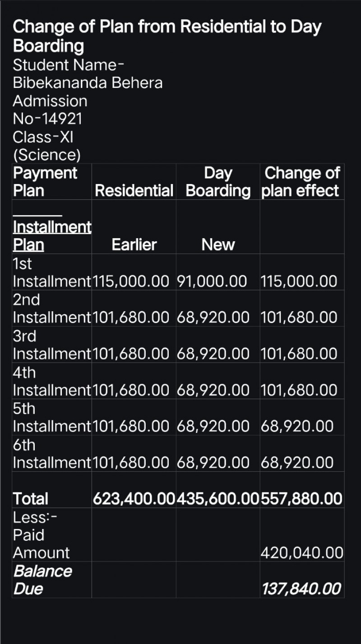Click the Change of plan effect header
Screen dimensions: 361x644
(x=301, y=182)
